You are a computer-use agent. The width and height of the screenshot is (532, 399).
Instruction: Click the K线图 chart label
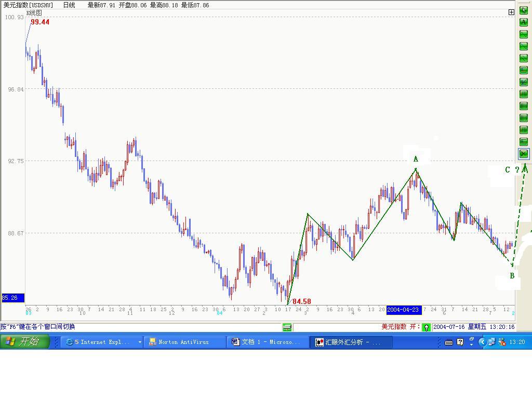[34, 13]
